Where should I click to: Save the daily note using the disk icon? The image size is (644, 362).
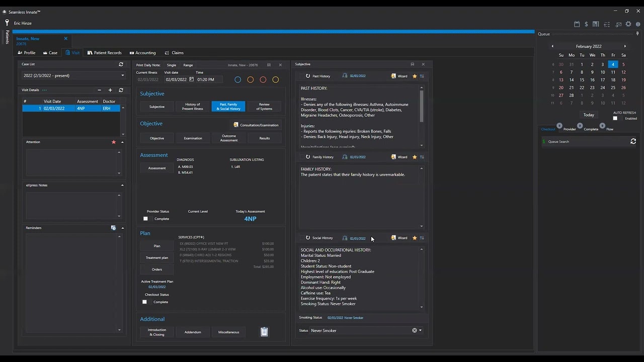point(269,65)
